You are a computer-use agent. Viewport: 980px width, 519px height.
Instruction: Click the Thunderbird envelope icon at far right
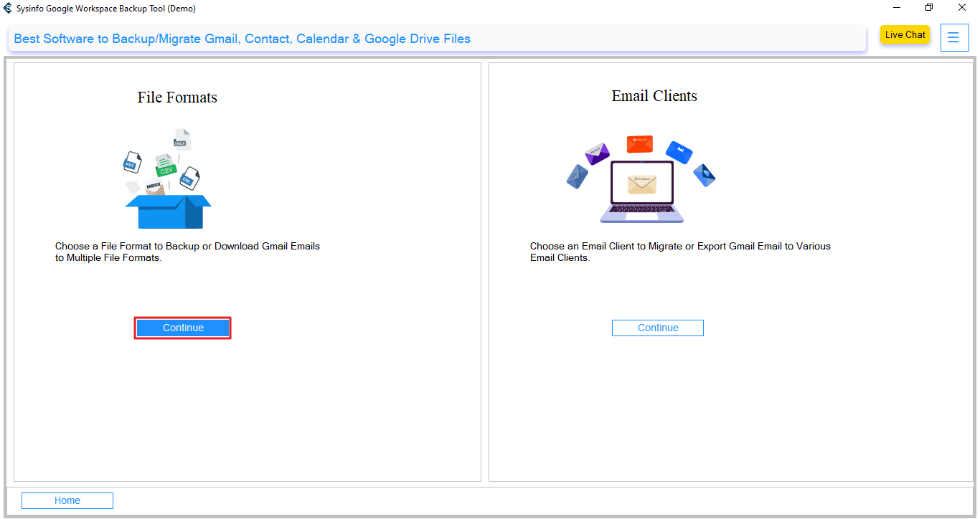coord(704,175)
